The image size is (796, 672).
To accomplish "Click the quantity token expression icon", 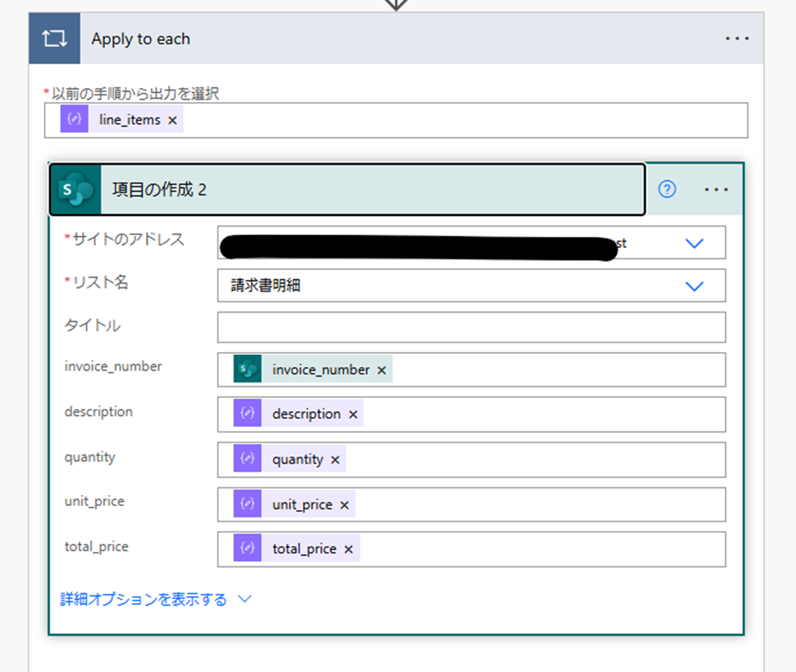I will [247, 458].
